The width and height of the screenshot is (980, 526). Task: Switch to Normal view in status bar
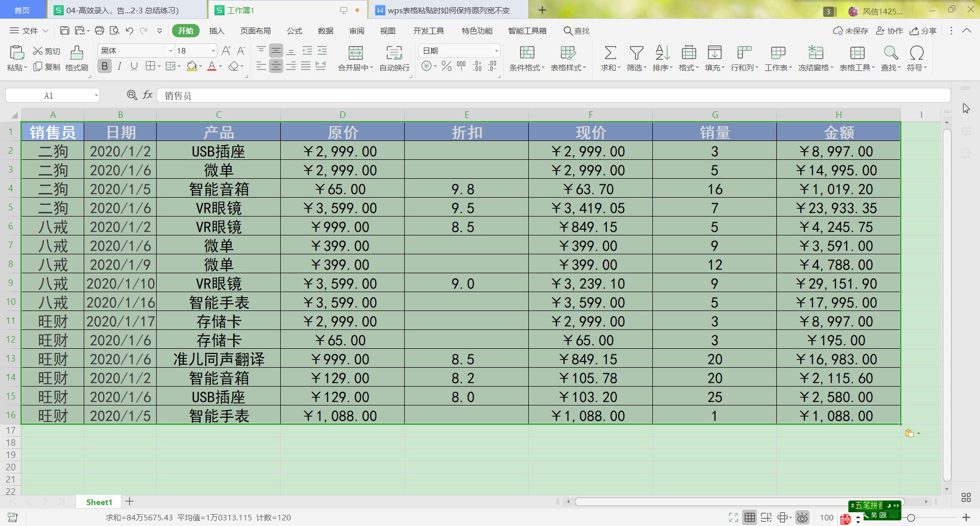point(749,517)
